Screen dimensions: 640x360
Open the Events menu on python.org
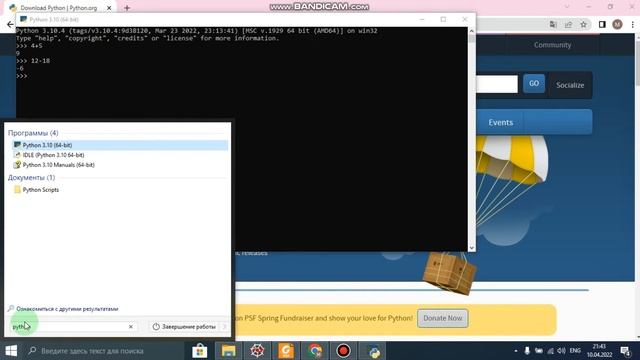coord(500,122)
